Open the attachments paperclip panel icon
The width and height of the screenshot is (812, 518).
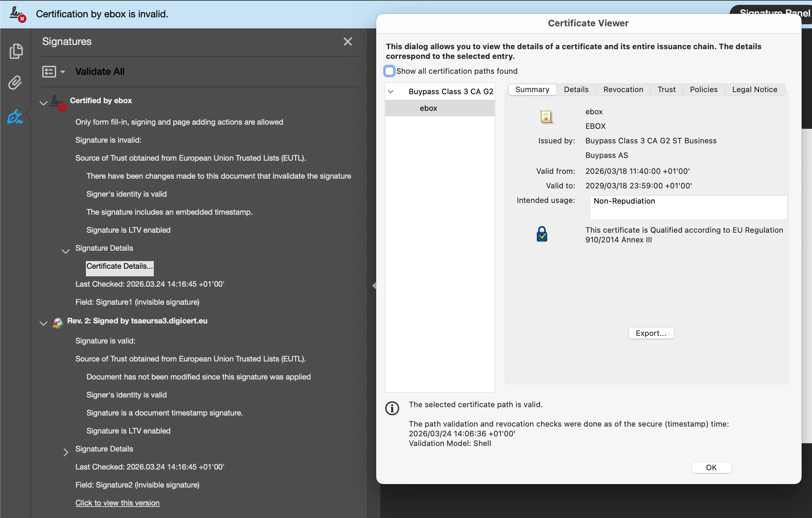click(x=15, y=83)
